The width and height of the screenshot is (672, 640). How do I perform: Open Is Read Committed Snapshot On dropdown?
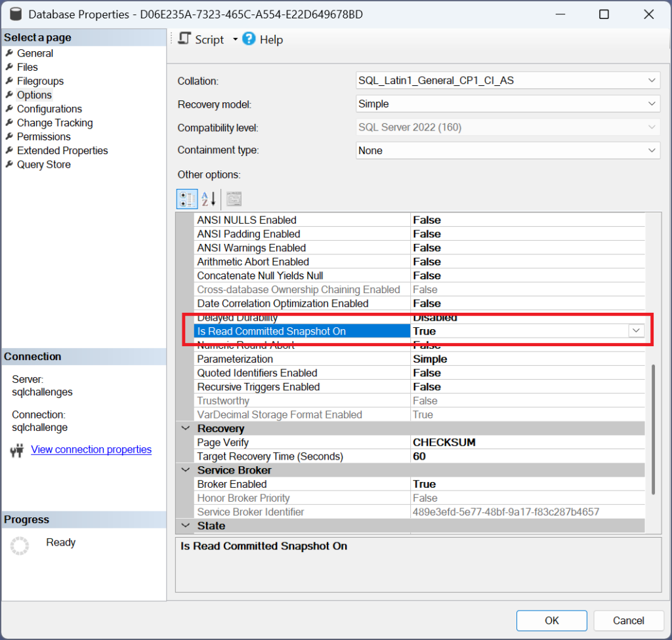coord(635,331)
